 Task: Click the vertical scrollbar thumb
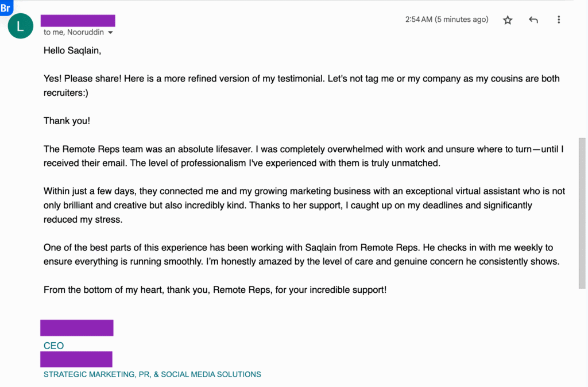582,213
